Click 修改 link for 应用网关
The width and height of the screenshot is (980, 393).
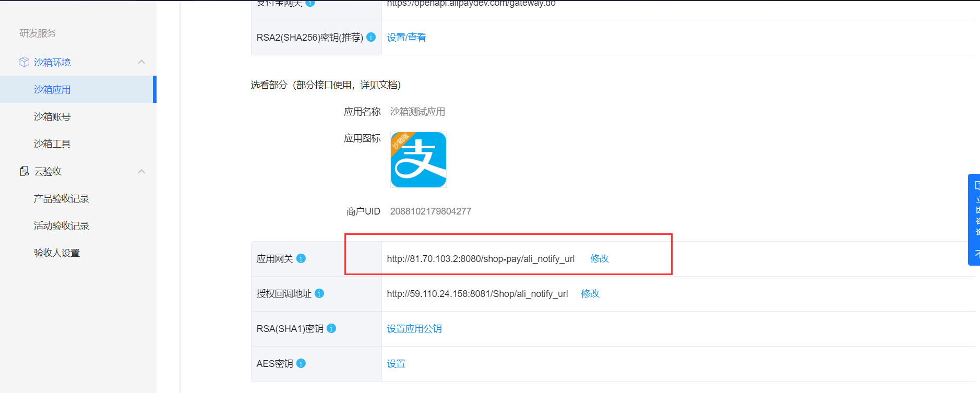click(x=600, y=258)
